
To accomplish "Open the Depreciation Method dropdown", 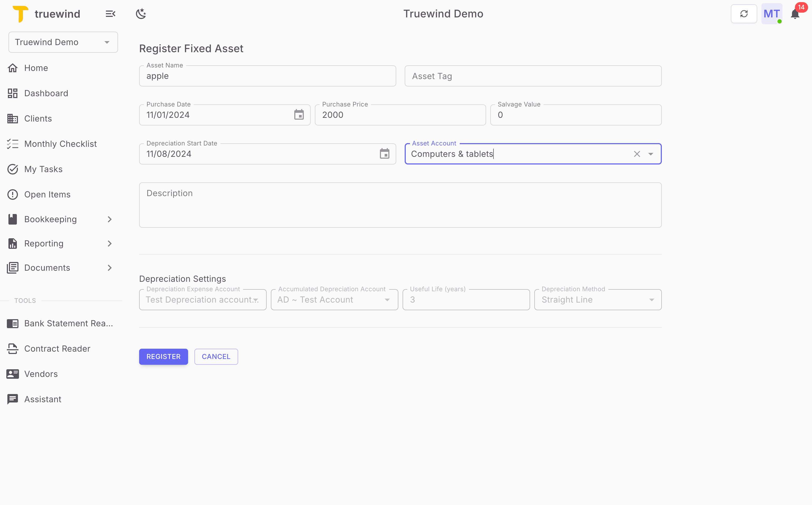I will click(651, 300).
